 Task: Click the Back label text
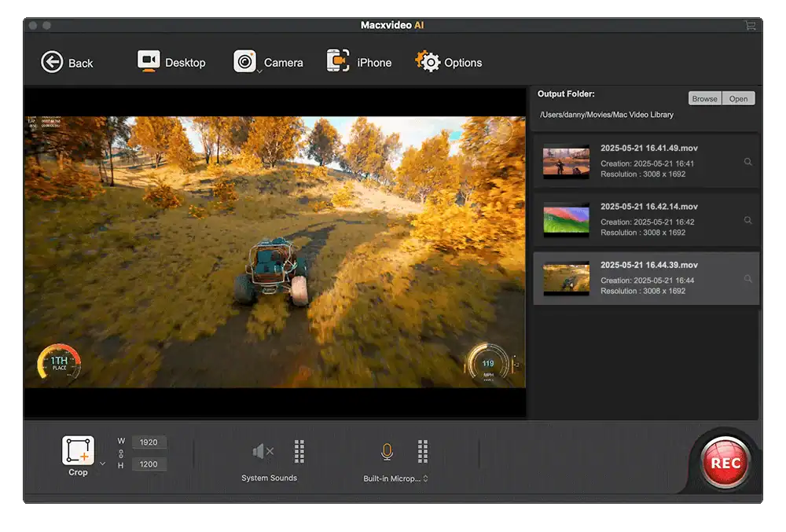click(80, 63)
